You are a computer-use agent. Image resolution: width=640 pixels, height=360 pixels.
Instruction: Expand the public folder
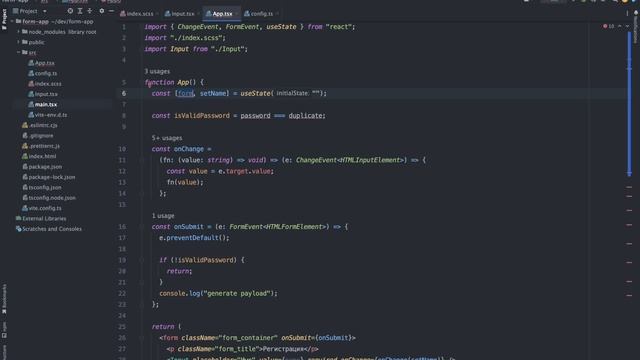click(18, 42)
